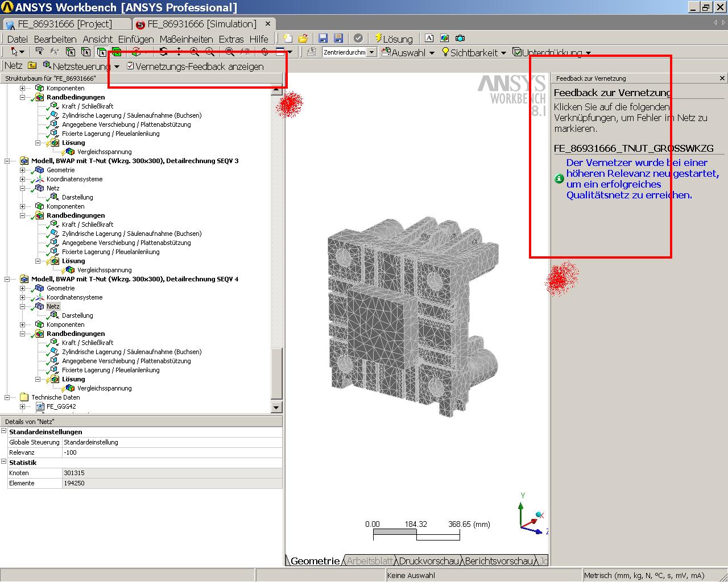Click the look-at view icon
This screenshot has height=582, width=728.
(265, 52)
